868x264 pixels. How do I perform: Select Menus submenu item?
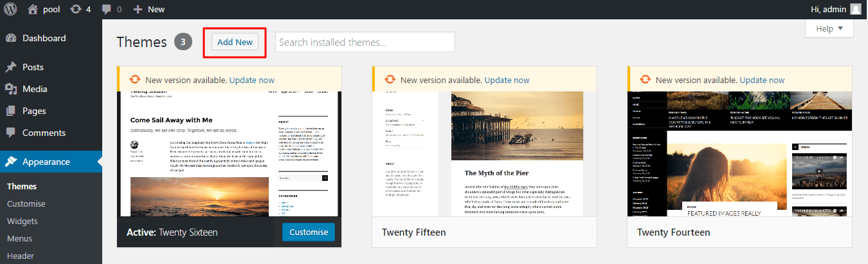[20, 238]
